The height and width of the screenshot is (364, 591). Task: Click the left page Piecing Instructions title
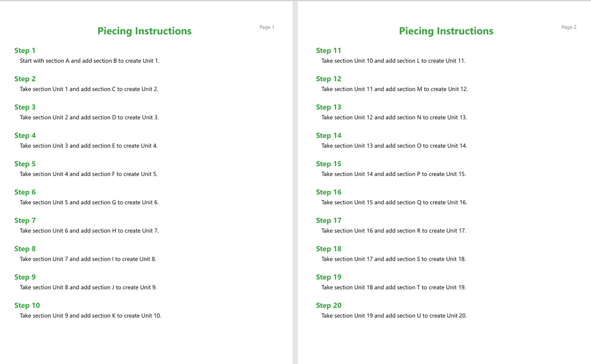pyautogui.click(x=144, y=31)
